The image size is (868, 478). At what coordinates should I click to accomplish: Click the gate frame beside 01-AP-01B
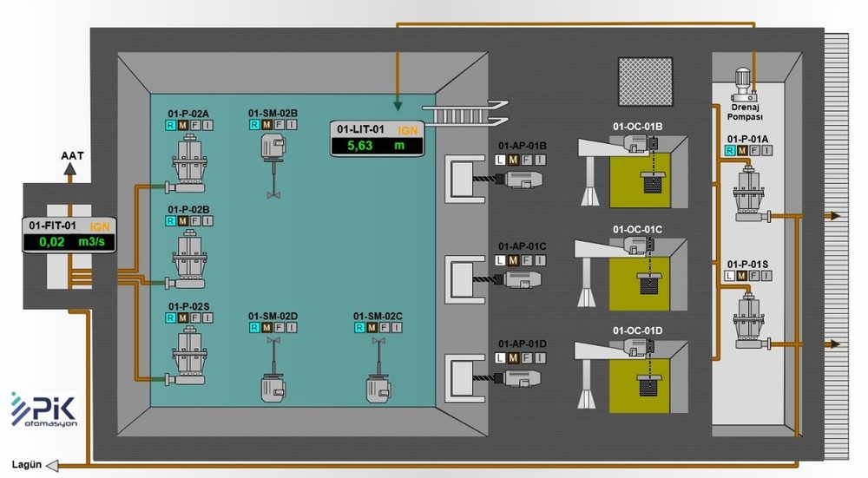pyautogui.click(x=465, y=180)
